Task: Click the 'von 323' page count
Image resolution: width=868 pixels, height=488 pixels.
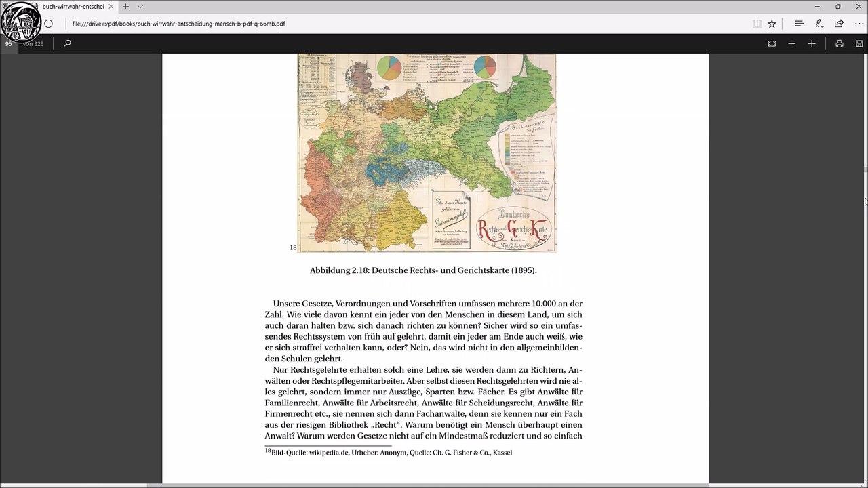Action: coord(33,43)
